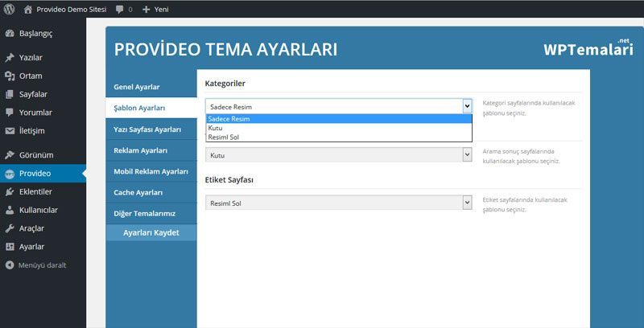Switch to Genel Ayarlar tab
This screenshot has height=328, width=644.
(x=151, y=87)
